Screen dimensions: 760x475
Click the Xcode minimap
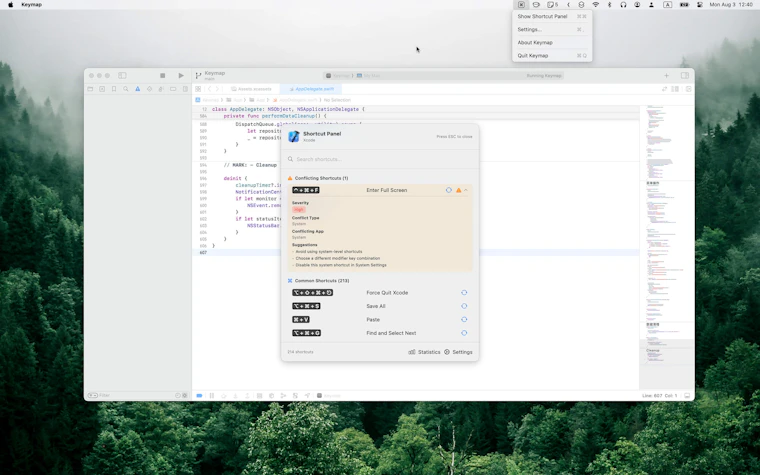pos(666,247)
